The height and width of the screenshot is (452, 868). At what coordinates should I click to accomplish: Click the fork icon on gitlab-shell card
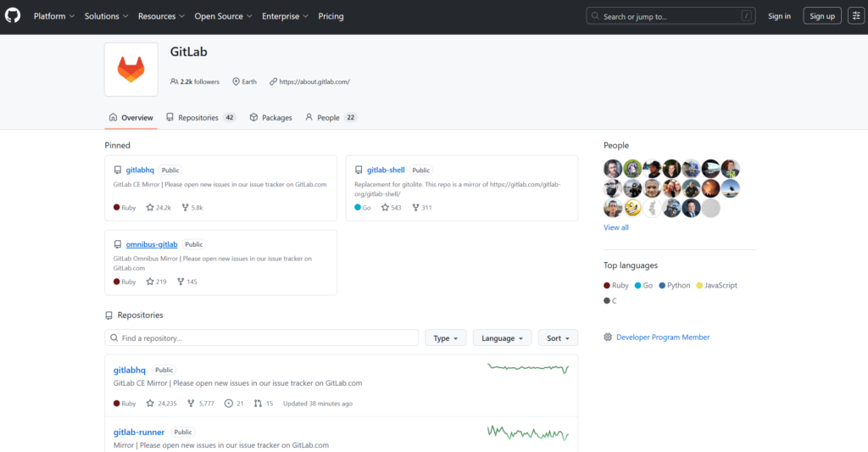tap(415, 207)
